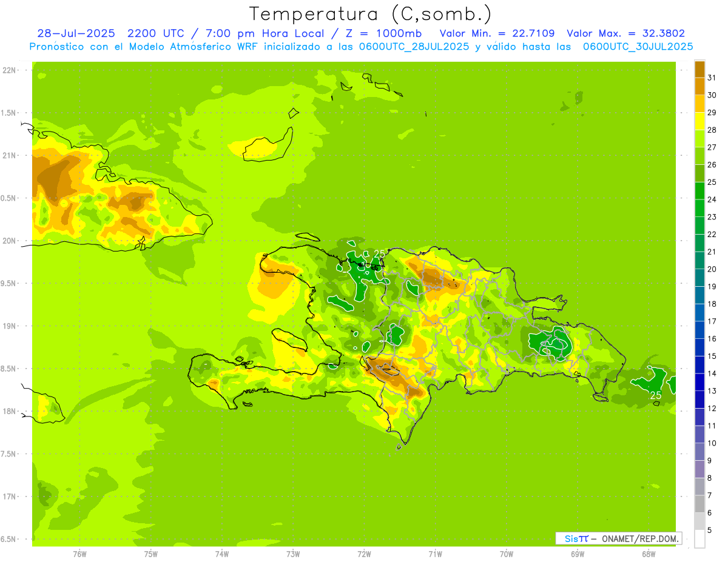
Task: Click the legend value "24"
Action: pyautogui.click(x=712, y=199)
